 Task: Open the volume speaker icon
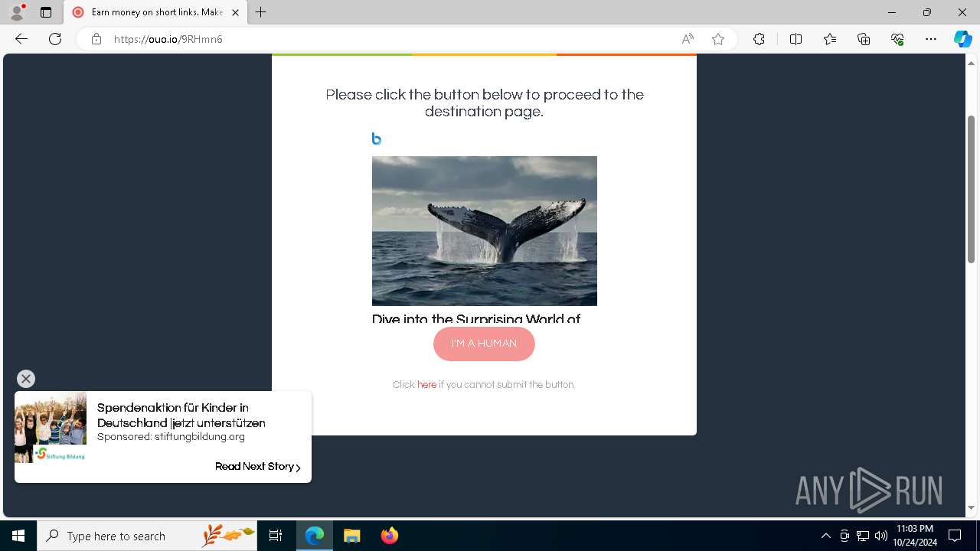(881, 536)
